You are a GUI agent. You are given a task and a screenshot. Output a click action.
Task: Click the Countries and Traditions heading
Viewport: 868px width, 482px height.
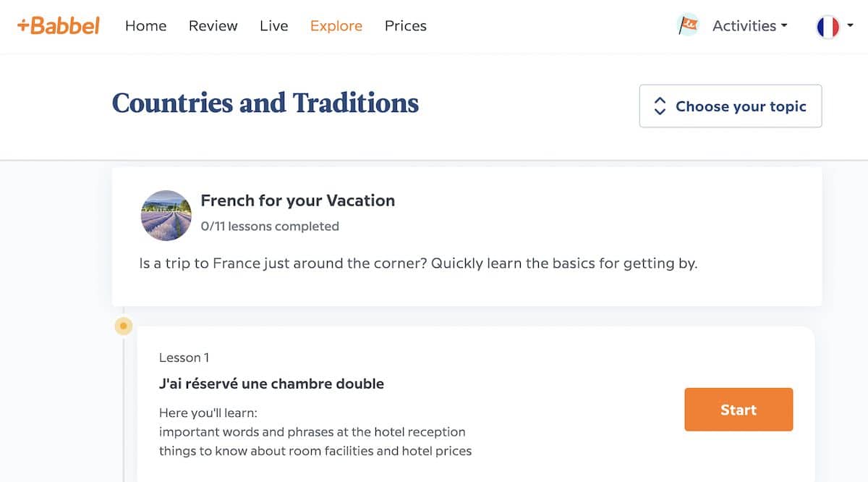265,103
